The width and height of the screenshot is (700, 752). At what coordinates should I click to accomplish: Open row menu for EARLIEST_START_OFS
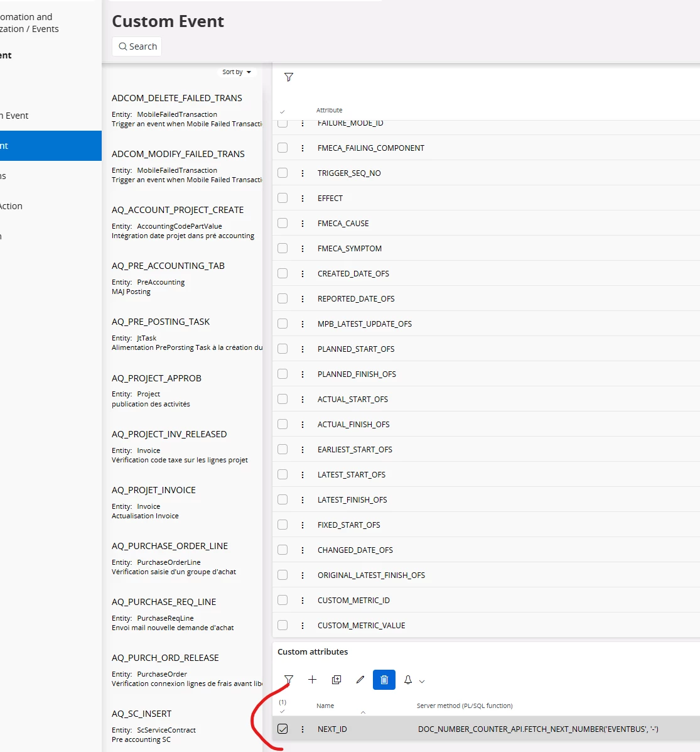click(303, 449)
